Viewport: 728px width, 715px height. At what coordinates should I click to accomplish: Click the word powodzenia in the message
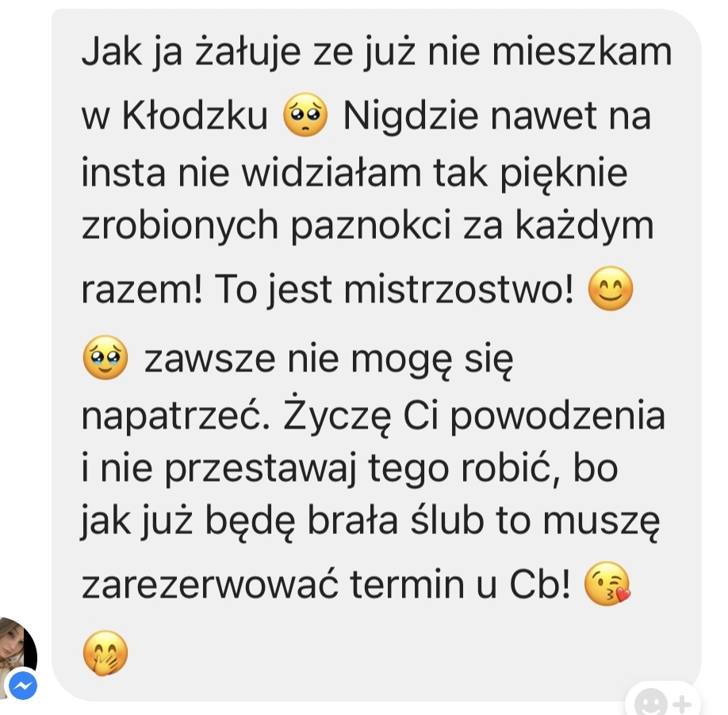(557, 417)
